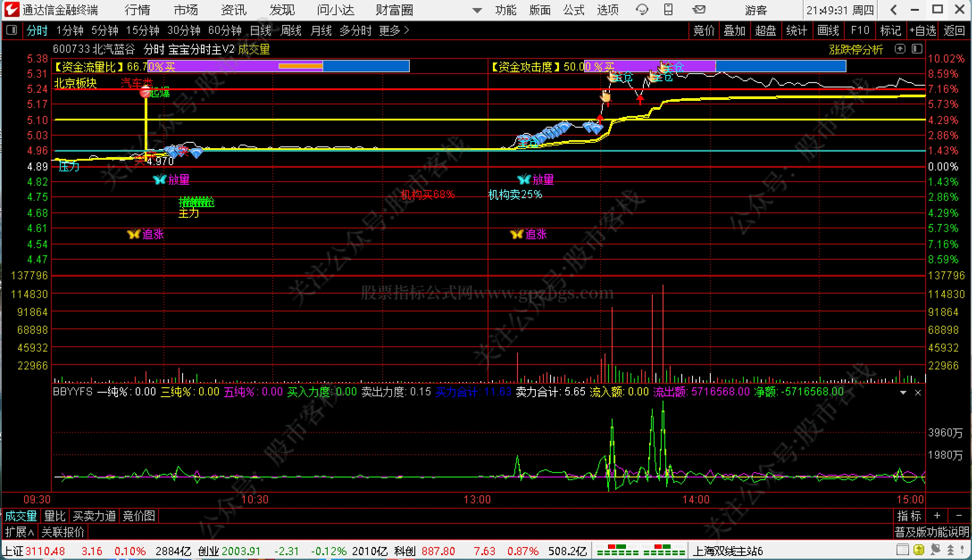Open the 资讯 menu

[x=234, y=10]
